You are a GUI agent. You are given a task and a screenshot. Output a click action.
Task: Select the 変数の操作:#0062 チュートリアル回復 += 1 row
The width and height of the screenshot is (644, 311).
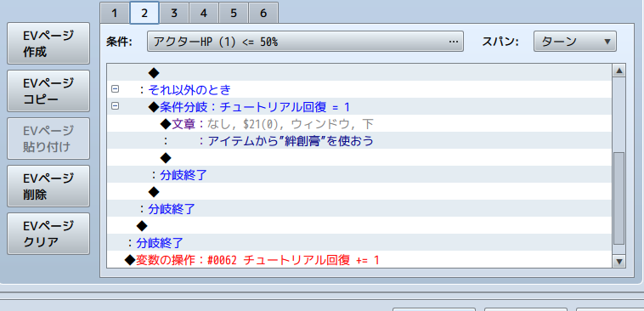[x=359, y=260]
